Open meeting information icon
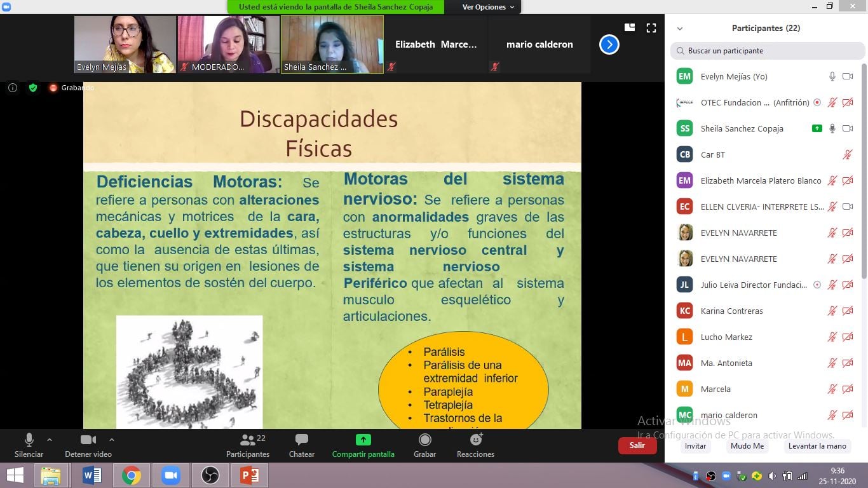The width and height of the screenshot is (868, 488). click(12, 88)
